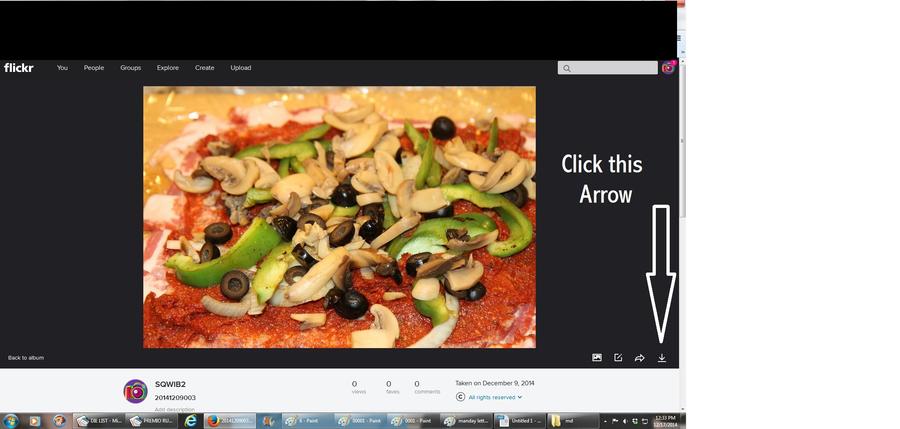Click the download arrow icon
This screenshot has width=900, height=429.
click(662, 358)
